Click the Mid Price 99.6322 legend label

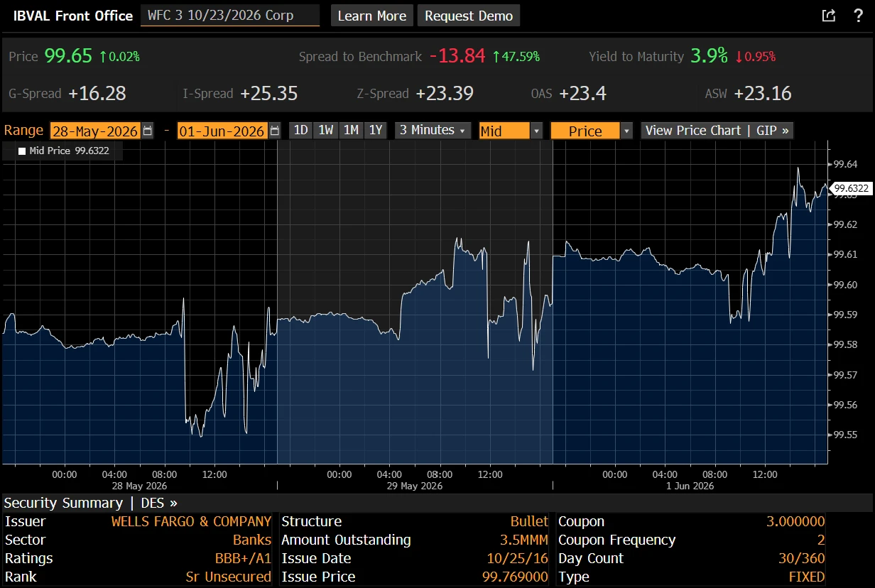pos(69,151)
